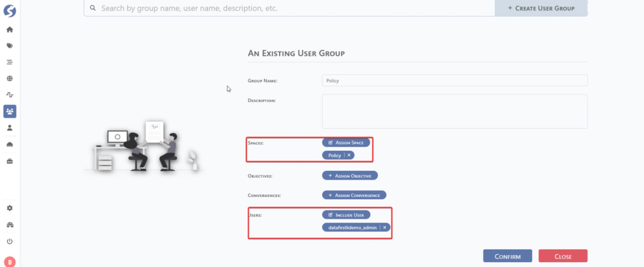This screenshot has width=644, height=267.
Task: Open the dashboard gauge sidebar icon
Action: tap(10, 225)
